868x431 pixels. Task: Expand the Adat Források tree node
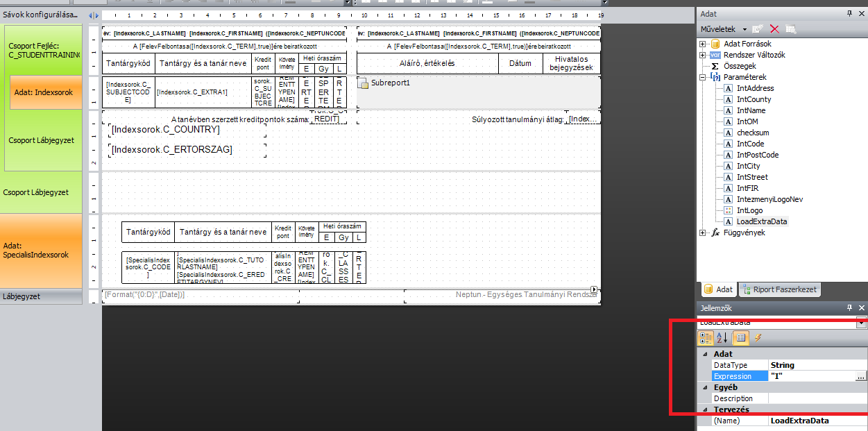pos(703,44)
